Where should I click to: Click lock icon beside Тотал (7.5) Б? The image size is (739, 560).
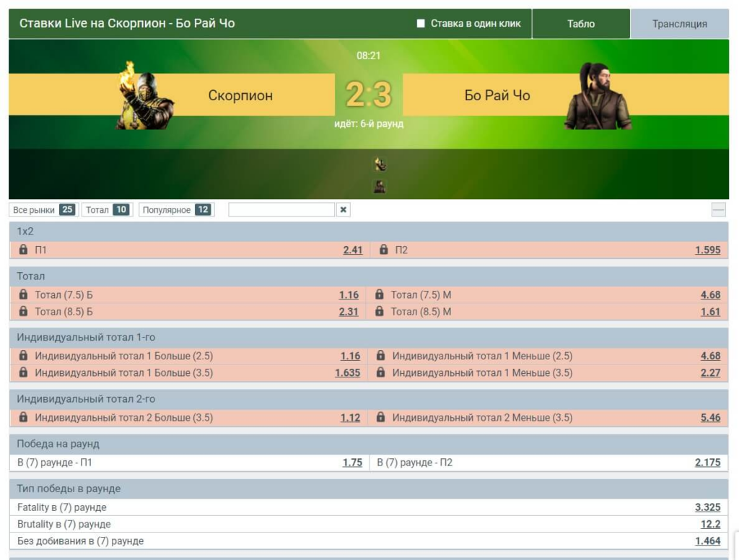[x=23, y=294]
